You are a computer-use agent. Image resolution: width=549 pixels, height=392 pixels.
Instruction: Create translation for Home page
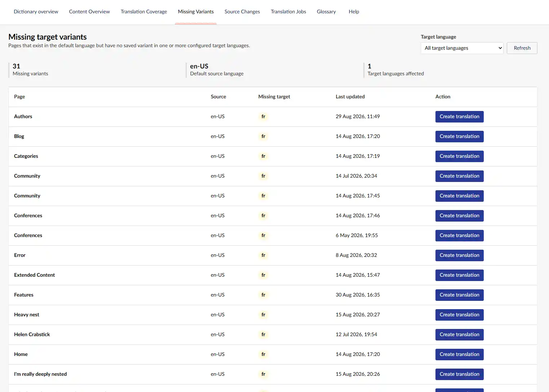(x=460, y=355)
